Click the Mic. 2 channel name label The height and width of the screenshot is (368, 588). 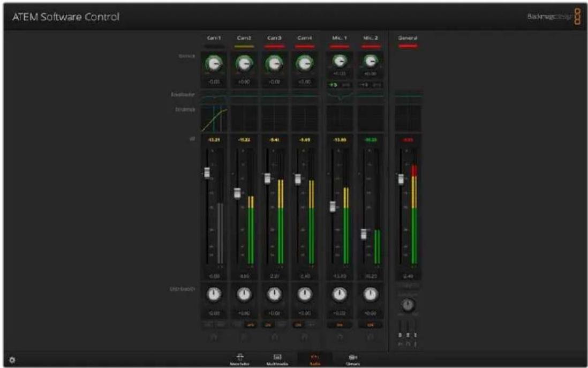(x=371, y=38)
